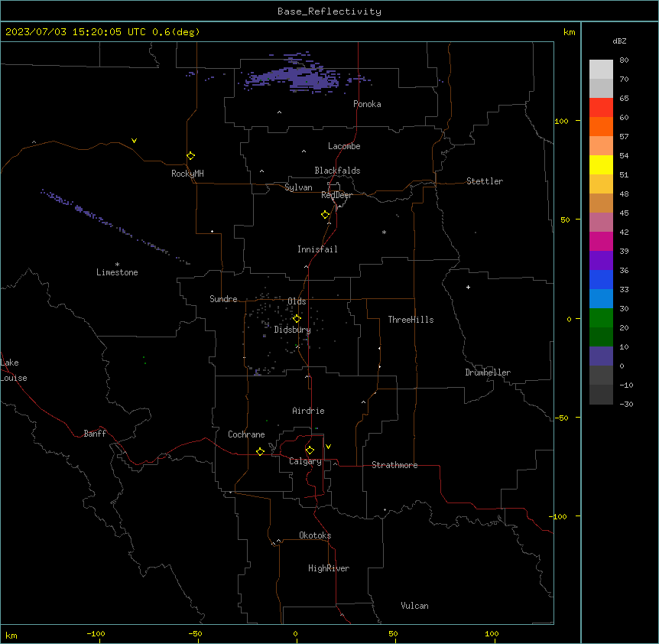Click the yellow station marker near Olds
The image size is (659, 644).
[297, 319]
